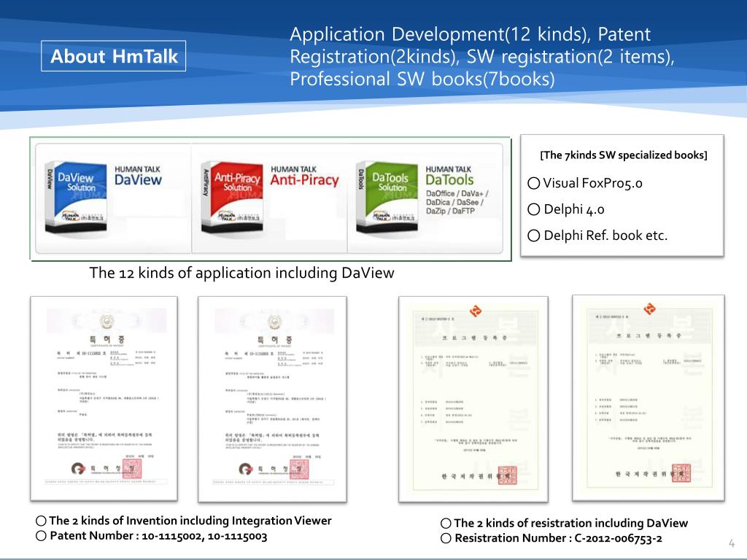The height and width of the screenshot is (560, 747).
Task: Click the Delphi 4.0 text
Action: (574, 209)
